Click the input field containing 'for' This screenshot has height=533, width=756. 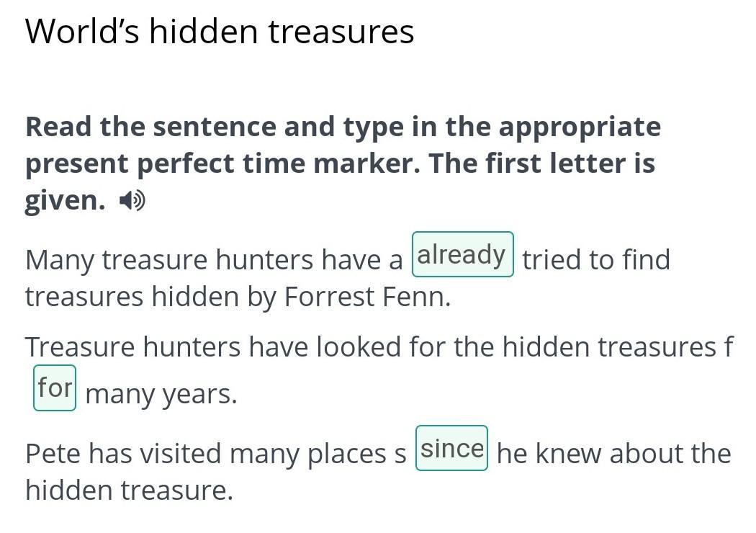55,388
